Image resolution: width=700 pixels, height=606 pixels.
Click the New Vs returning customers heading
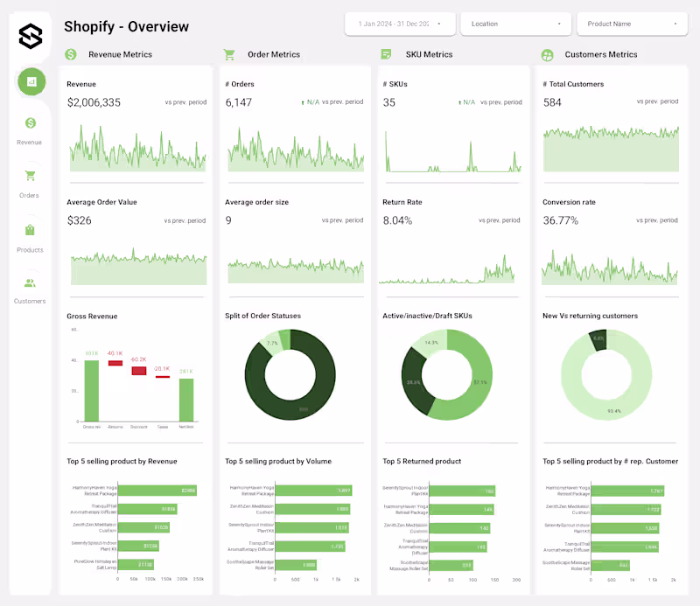click(x=590, y=316)
